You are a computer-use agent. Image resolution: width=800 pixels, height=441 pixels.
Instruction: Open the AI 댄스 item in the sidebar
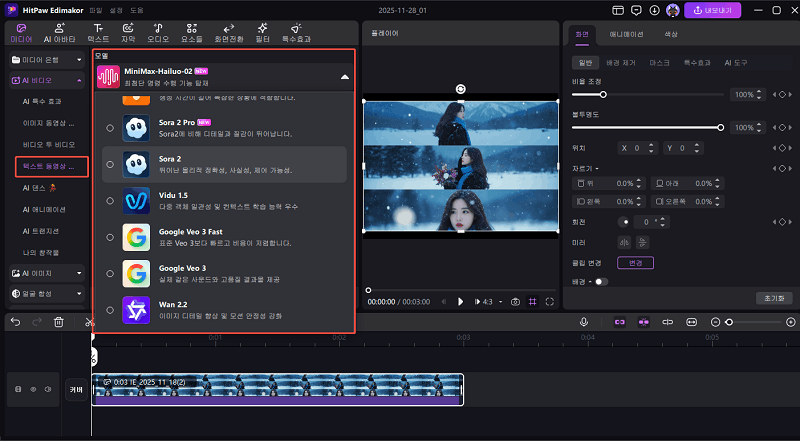click(x=40, y=188)
